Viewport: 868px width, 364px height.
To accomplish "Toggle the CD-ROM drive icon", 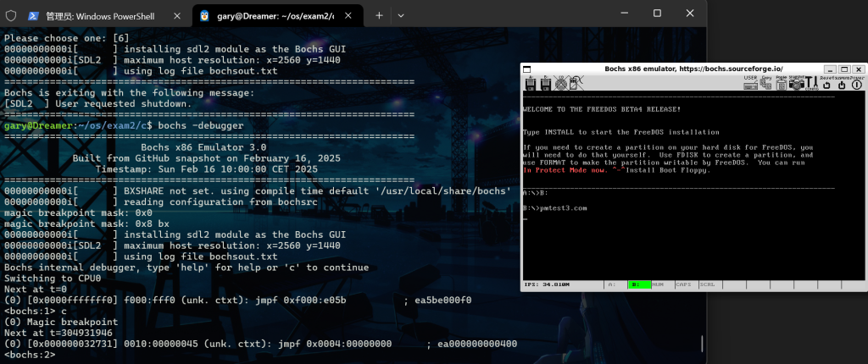I will (559, 83).
